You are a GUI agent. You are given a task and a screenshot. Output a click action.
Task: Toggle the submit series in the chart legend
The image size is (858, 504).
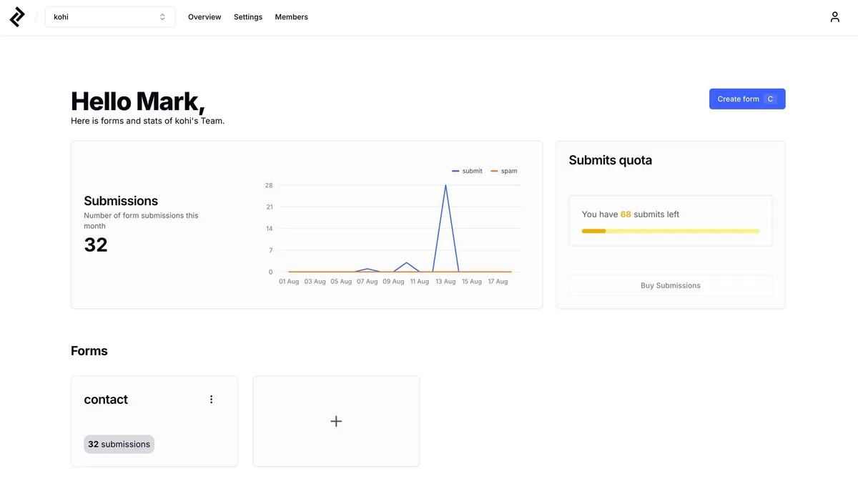pos(467,171)
